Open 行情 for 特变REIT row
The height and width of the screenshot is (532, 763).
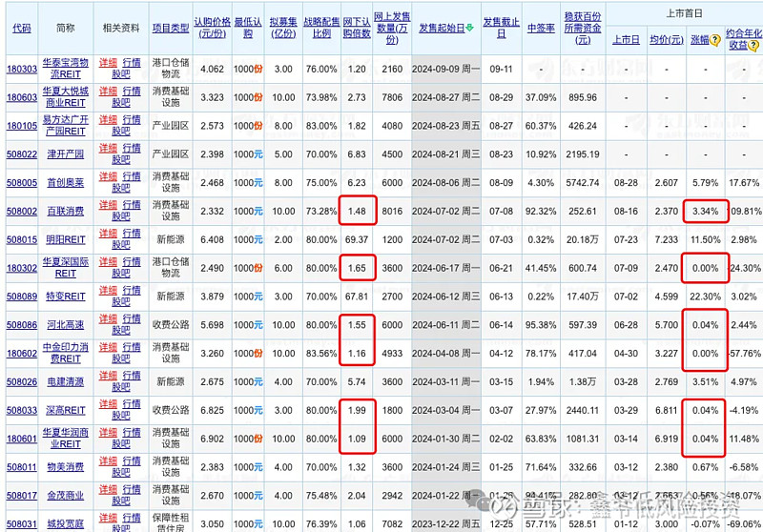pyautogui.click(x=132, y=291)
